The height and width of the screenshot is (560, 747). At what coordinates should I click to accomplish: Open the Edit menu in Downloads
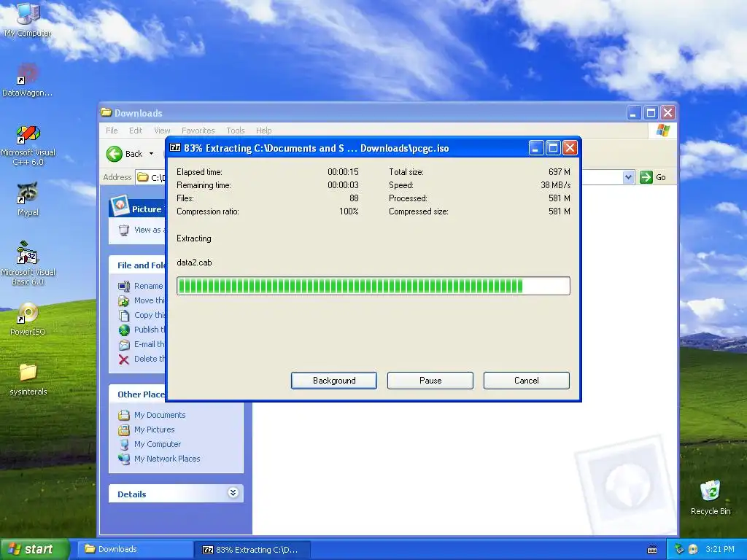point(135,131)
